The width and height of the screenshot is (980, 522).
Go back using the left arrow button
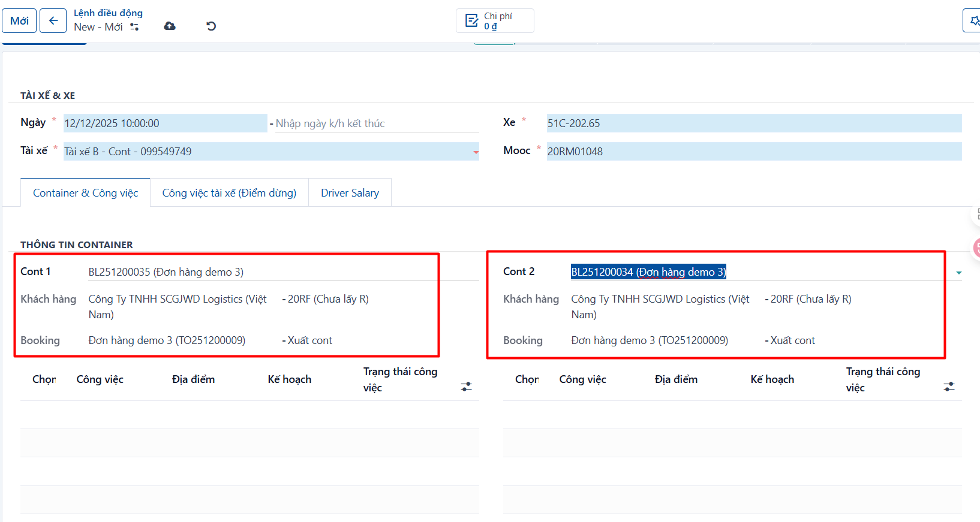pos(53,21)
